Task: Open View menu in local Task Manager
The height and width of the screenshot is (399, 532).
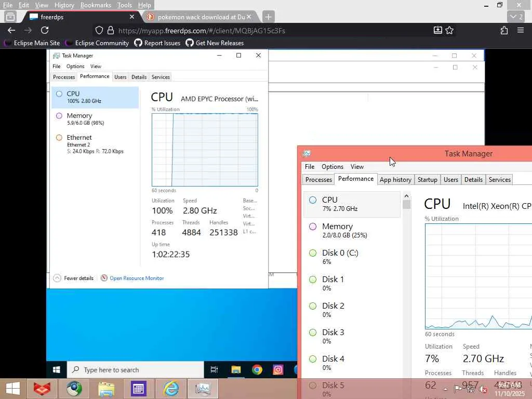Action: [357, 167]
